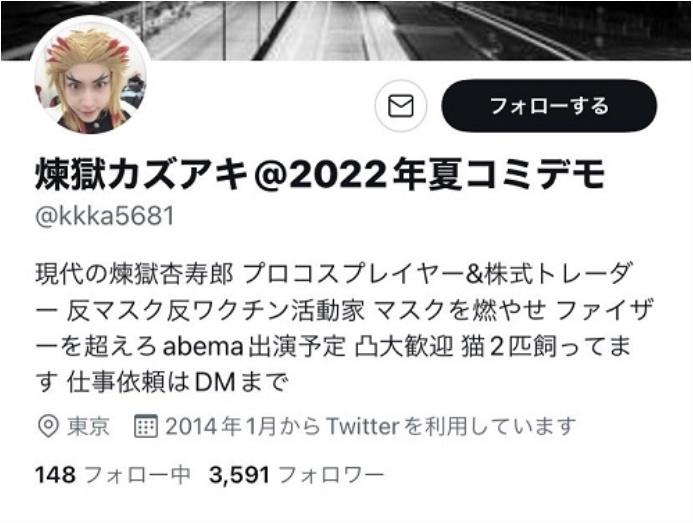Click the calendar icon beside the join date
The image size is (693, 523).
(146, 426)
